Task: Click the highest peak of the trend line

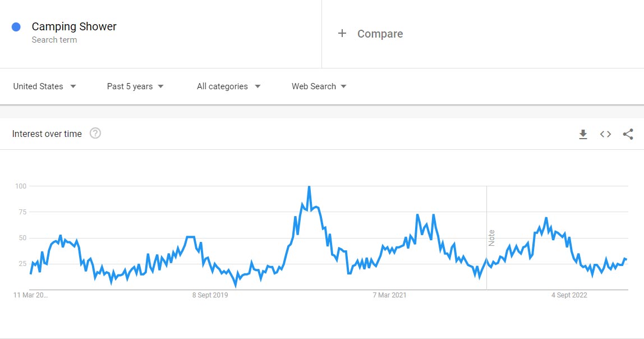Action: click(309, 187)
